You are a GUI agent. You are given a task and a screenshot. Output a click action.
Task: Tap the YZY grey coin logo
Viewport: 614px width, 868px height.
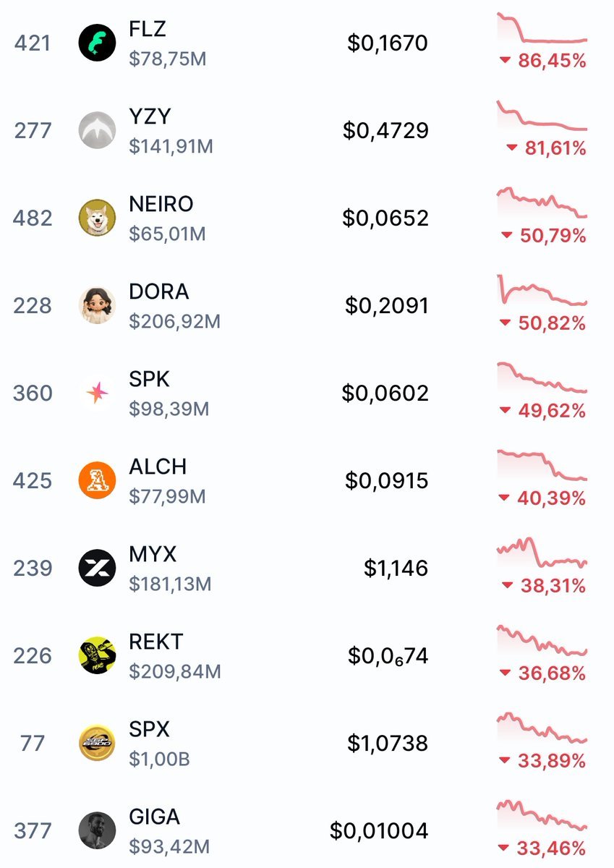click(97, 130)
